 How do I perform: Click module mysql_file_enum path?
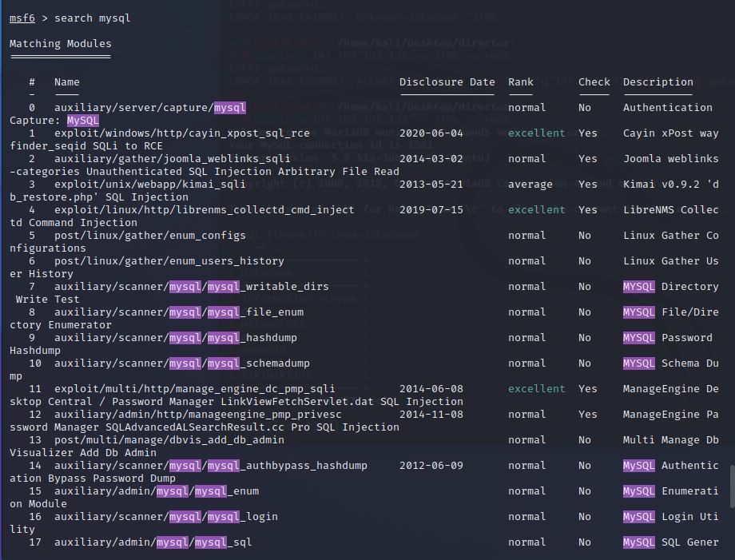pyautogui.click(x=179, y=312)
